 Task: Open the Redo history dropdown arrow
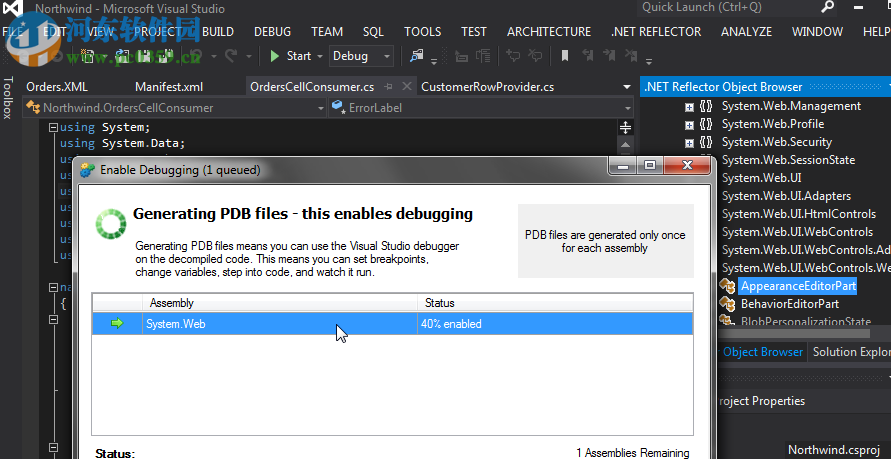click(249, 56)
